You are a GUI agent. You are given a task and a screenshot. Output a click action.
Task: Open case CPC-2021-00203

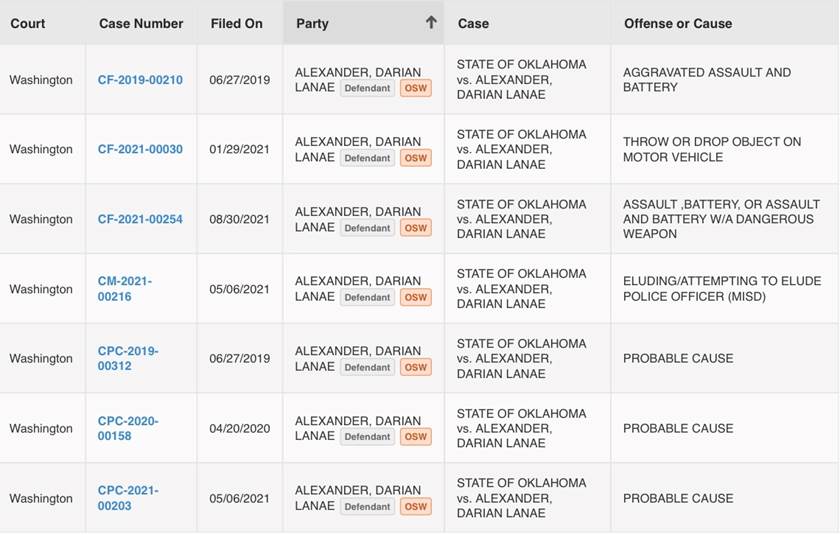tap(128, 498)
